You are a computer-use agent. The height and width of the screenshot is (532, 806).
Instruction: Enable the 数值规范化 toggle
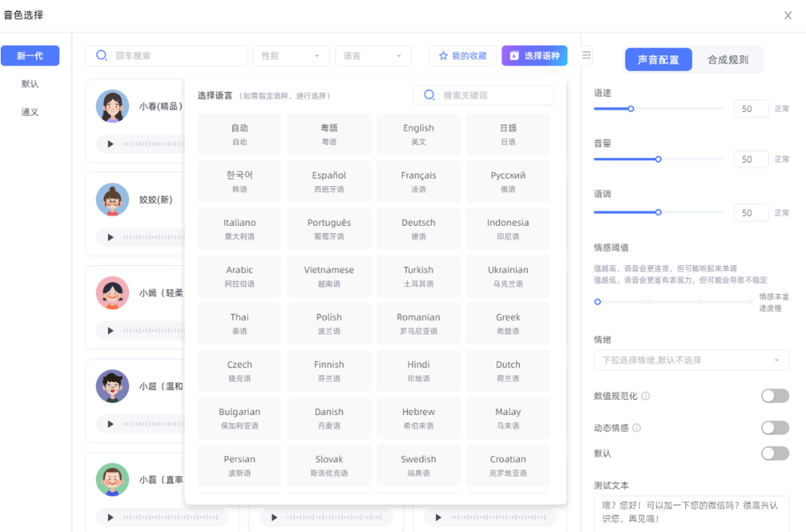(775, 396)
